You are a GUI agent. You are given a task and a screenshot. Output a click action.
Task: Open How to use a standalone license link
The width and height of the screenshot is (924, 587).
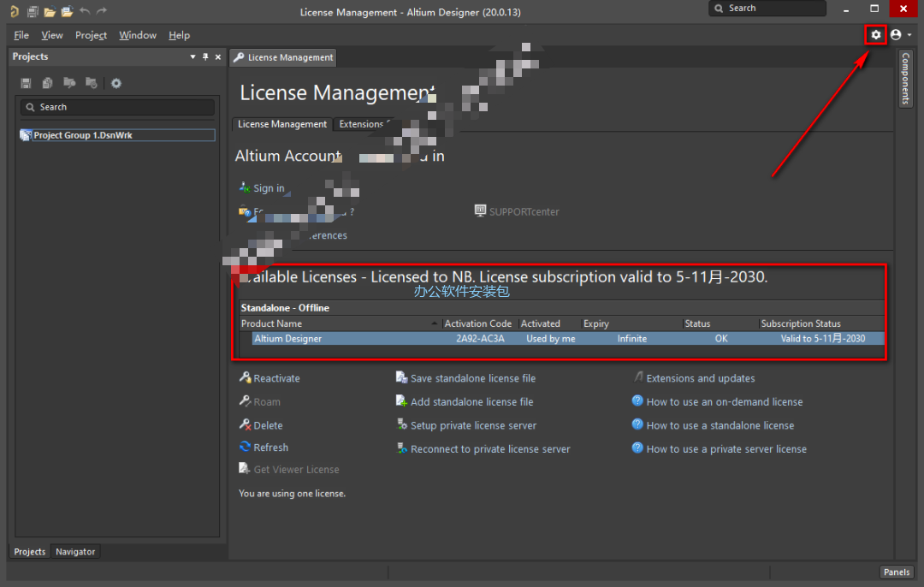(x=720, y=425)
